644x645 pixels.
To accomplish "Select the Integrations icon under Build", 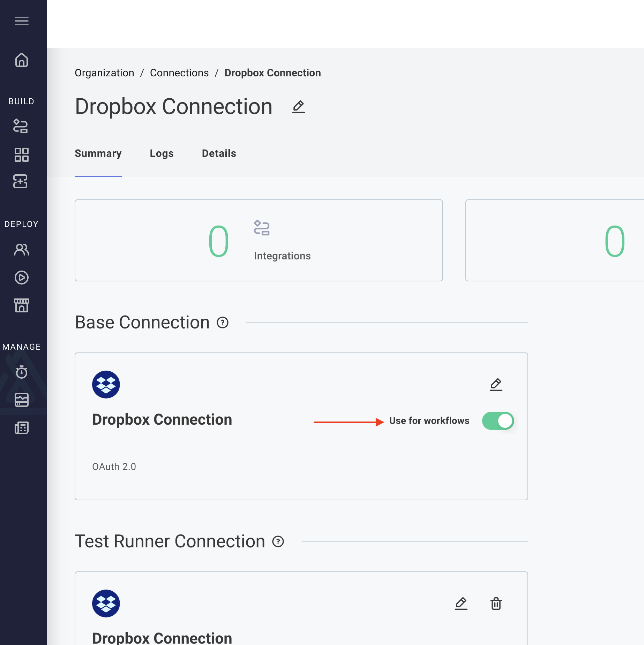I will pyautogui.click(x=21, y=126).
